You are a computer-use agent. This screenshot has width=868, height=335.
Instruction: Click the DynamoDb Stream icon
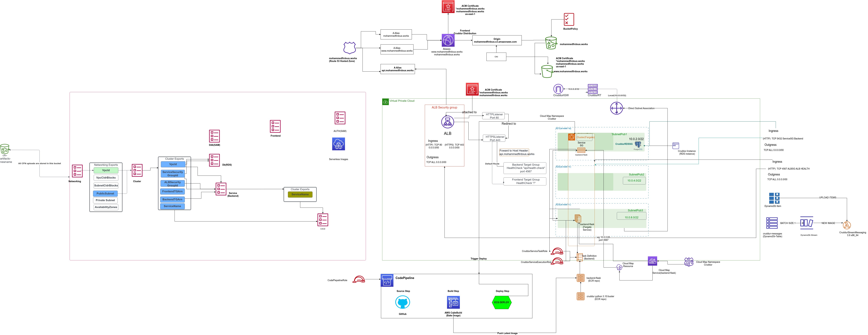coord(807,223)
